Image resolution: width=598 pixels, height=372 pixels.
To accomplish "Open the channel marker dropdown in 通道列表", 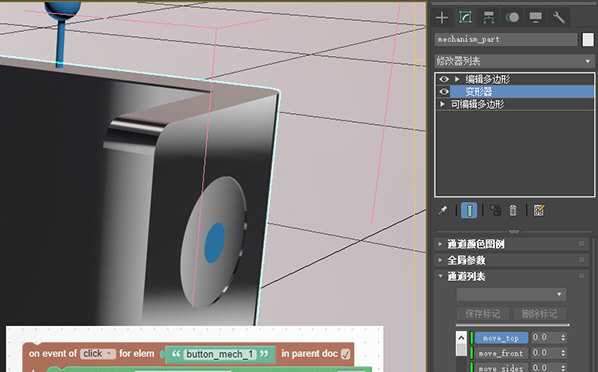I will pyautogui.click(x=511, y=294).
